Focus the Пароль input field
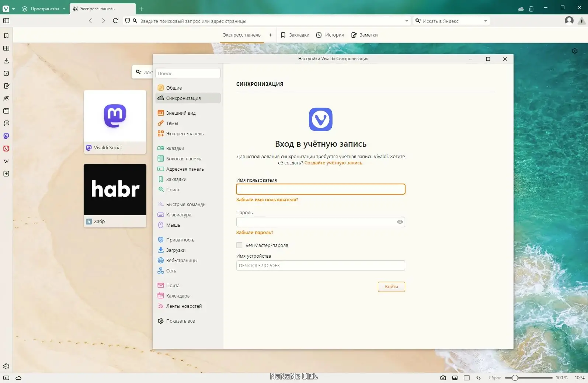This screenshot has height=383, width=588. tap(320, 222)
